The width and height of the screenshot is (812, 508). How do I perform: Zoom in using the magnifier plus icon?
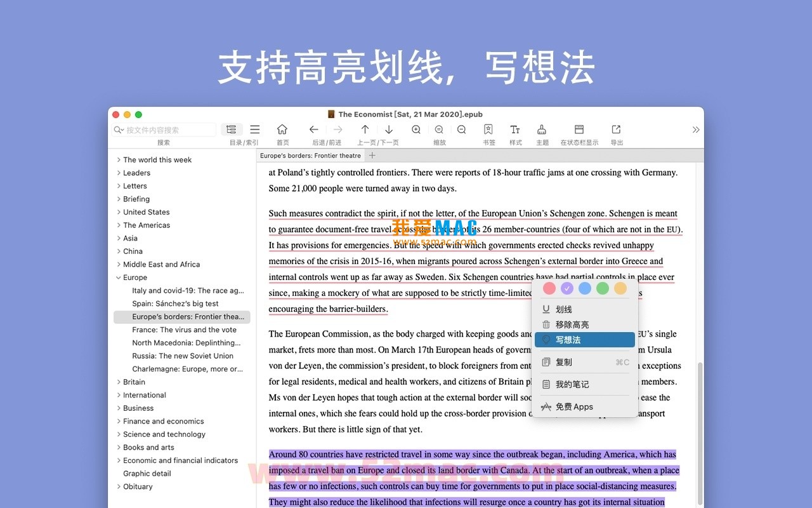pyautogui.click(x=416, y=129)
